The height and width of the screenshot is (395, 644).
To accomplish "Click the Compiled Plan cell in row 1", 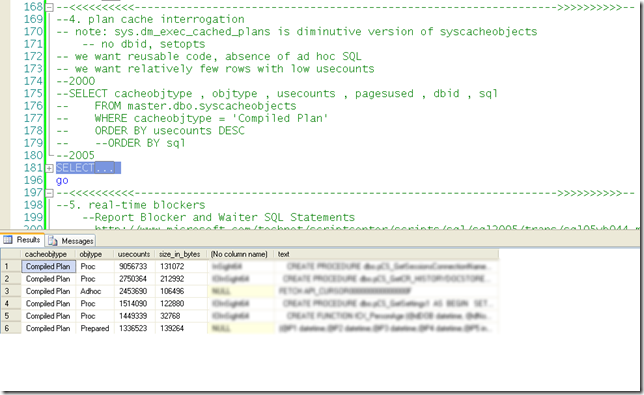I will (48, 266).
